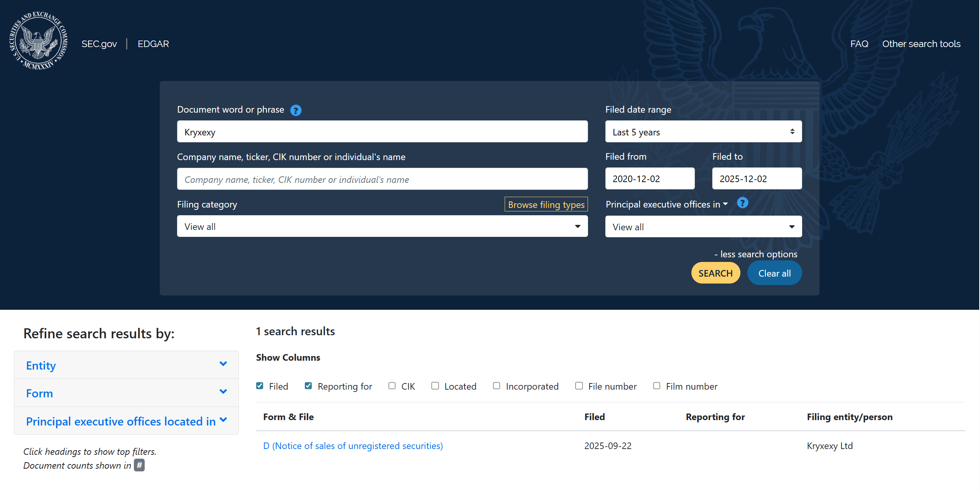Open Other search tools
The image size is (980, 493).
coord(921,44)
